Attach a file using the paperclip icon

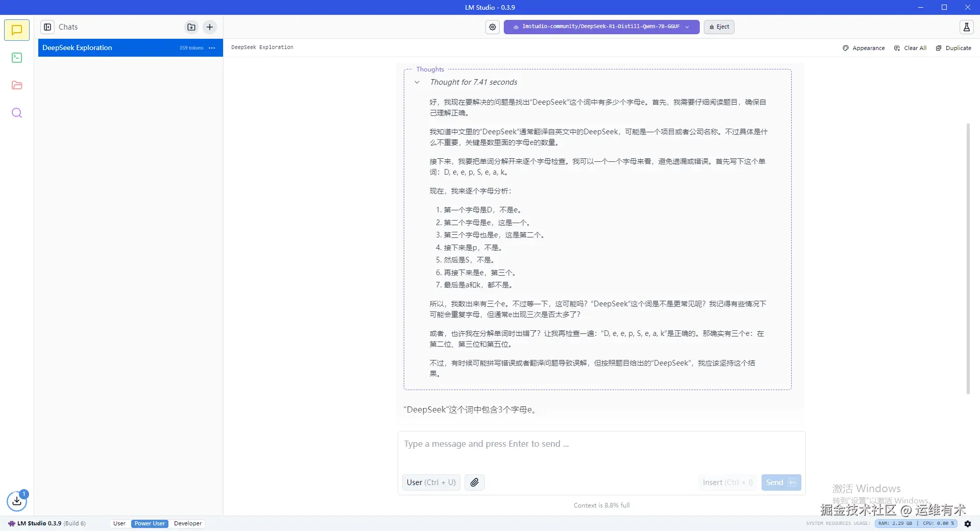click(474, 482)
